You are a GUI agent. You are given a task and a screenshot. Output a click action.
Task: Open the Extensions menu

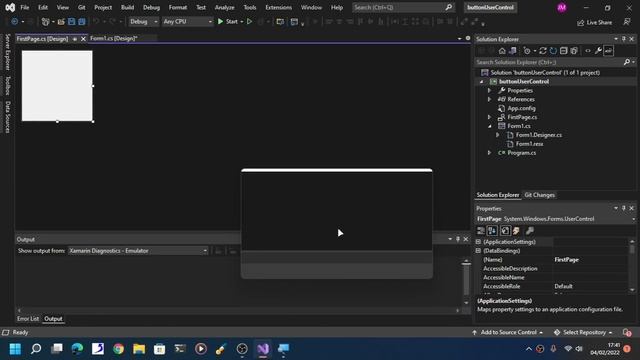(x=278, y=7)
